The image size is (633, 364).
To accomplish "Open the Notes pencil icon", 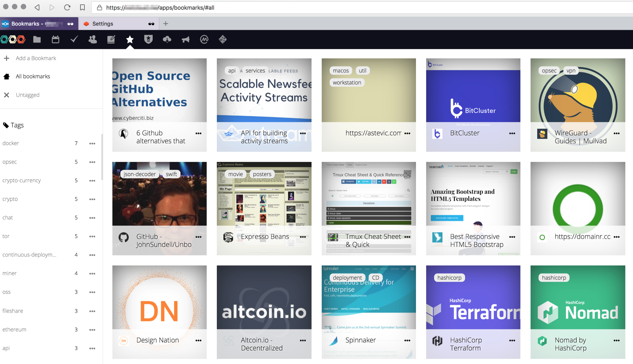I will click(x=111, y=39).
